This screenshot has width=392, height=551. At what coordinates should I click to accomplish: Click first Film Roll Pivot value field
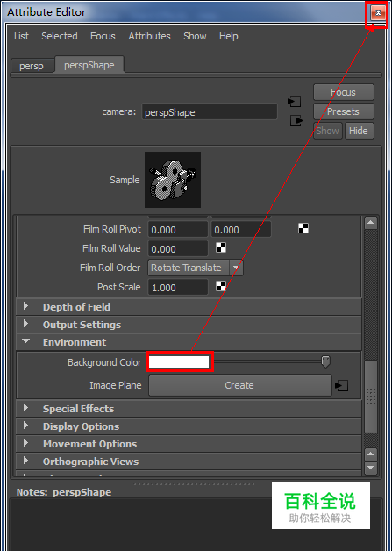178,230
